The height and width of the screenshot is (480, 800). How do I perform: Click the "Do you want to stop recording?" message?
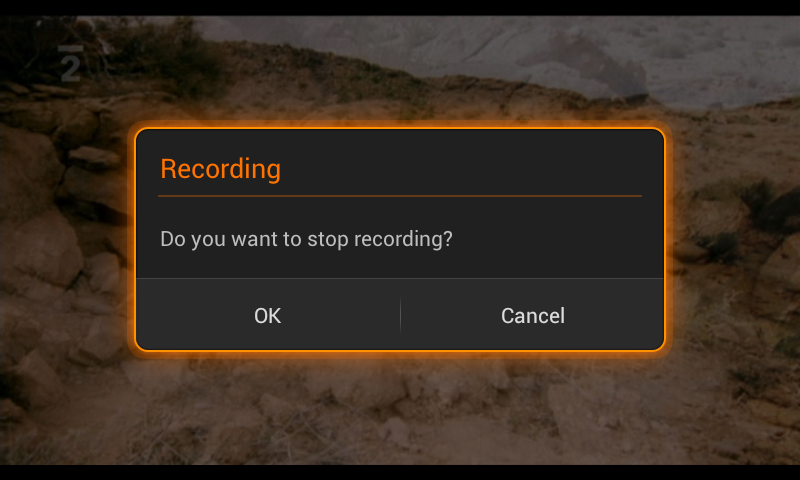click(x=306, y=241)
